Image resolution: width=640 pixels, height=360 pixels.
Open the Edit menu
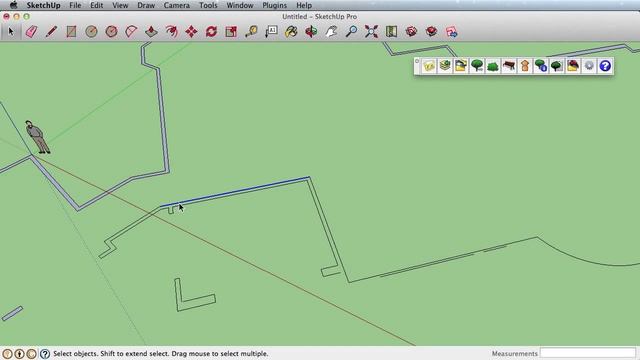click(96, 5)
